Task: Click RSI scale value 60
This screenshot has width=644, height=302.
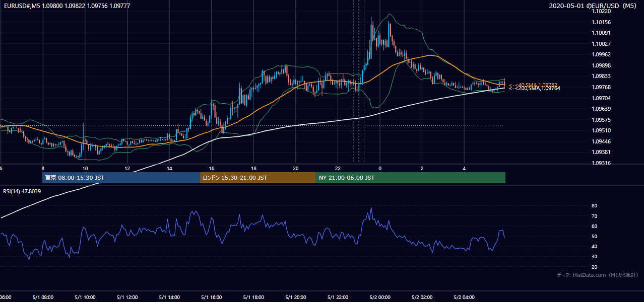Action: [594, 226]
